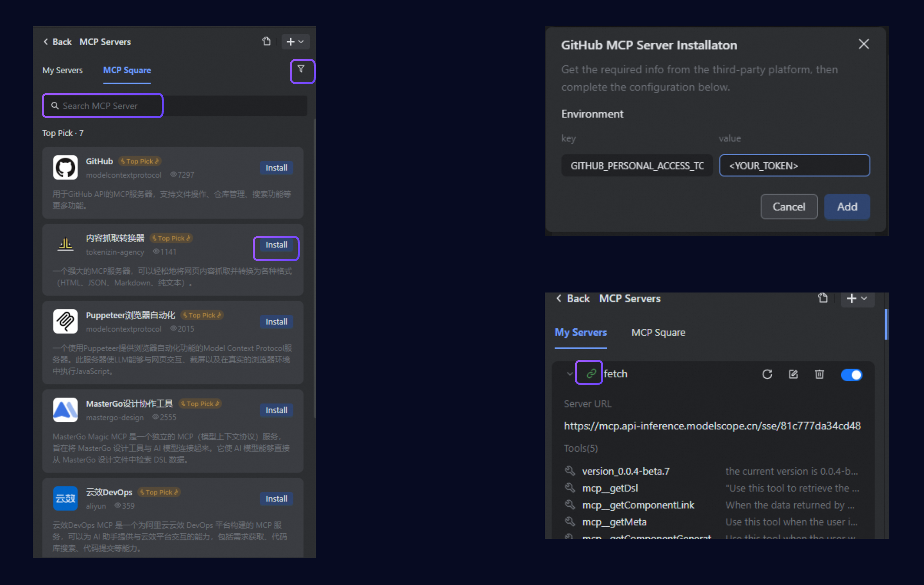Open the plus dropdown in left panel
The image size is (924, 585).
tap(295, 41)
